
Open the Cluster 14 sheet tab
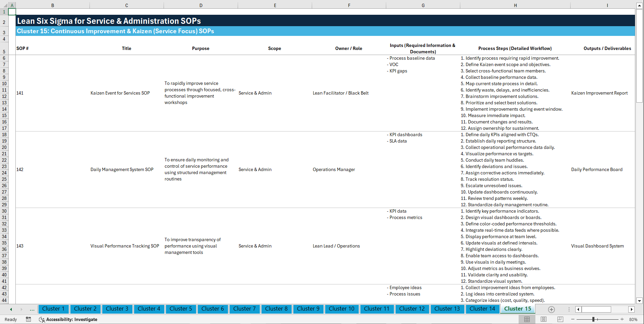[x=482, y=309]
